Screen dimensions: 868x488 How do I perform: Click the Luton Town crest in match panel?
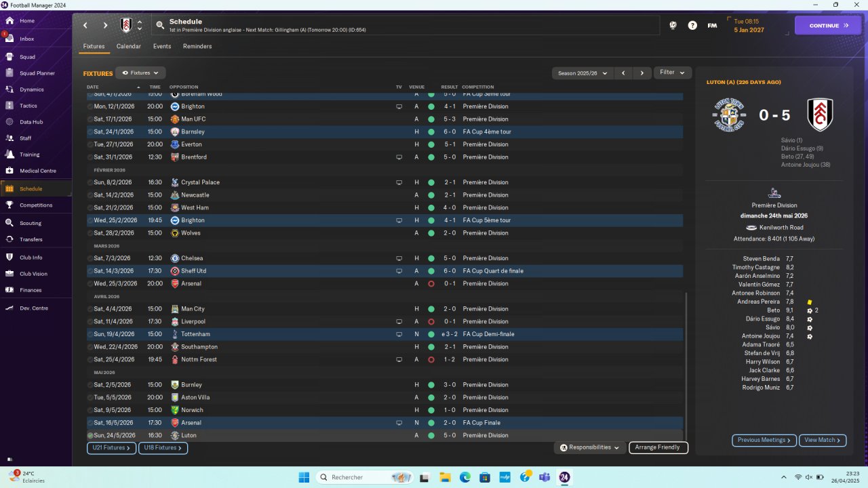tap(729, 115)
